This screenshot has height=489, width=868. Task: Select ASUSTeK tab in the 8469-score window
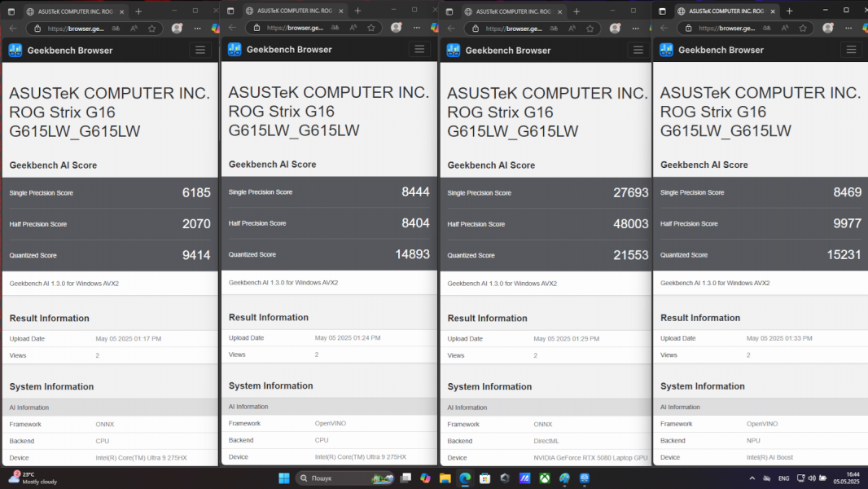(726, 11)
